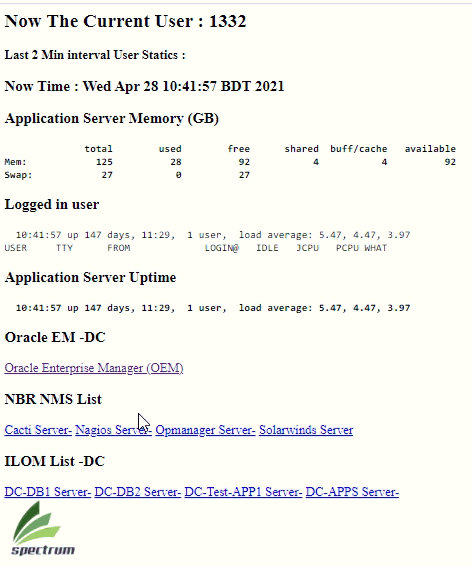Click the Now The Current User heading
This screenshot has height=566, width=472.
click(125, 21)
